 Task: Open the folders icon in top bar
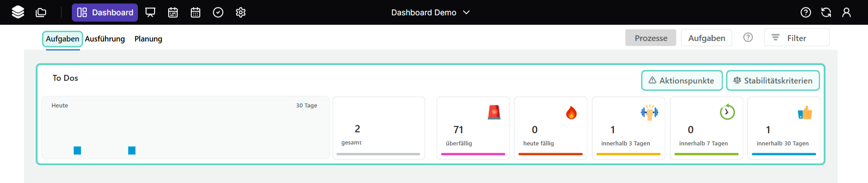41,12
